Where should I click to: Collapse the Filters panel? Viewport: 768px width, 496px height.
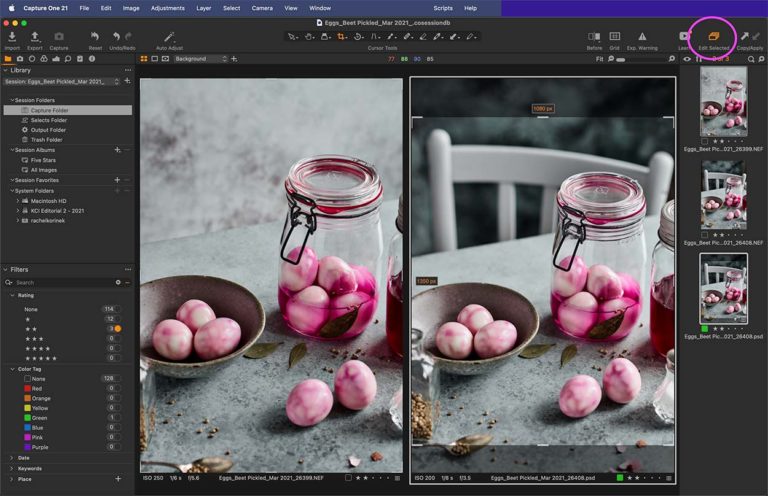point(5,269)
